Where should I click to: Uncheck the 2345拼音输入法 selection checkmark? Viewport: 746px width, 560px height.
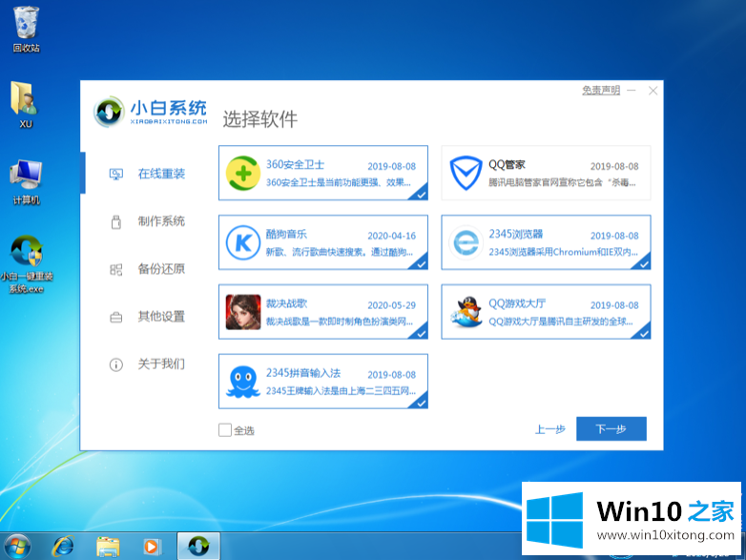(x=420, y=402)
